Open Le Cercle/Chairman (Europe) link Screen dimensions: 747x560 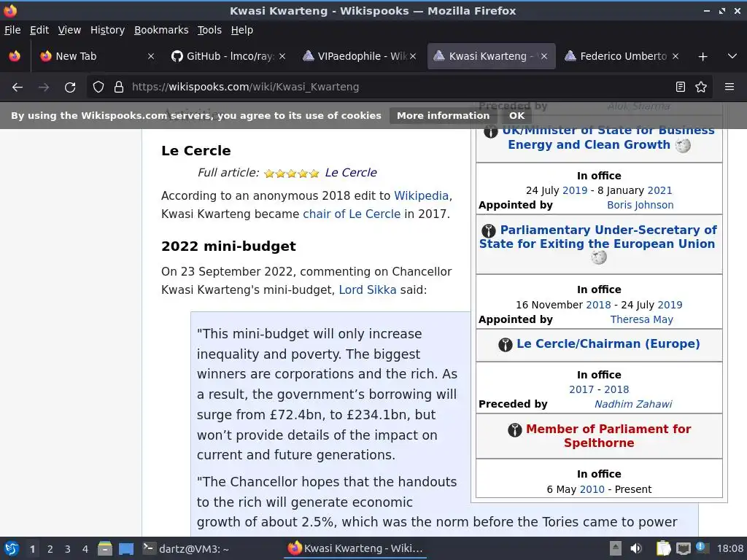coord(608,344)
